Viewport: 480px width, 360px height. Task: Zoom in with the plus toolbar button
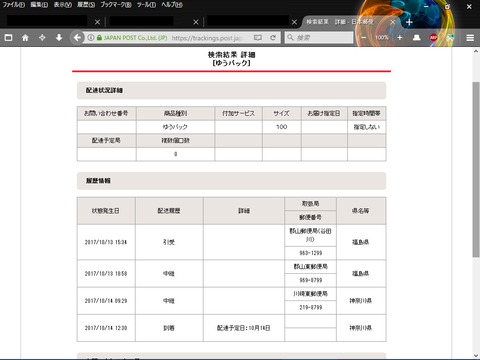(x=400, y=38)
